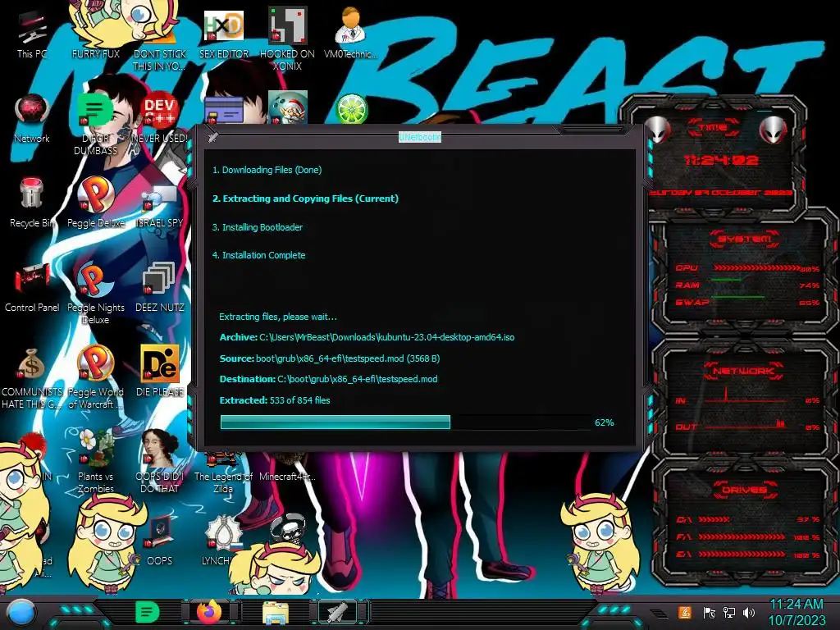Open File Explorer from the taskbar
Image resolution: width=840 pixels, height=630 pixels.
click(x=276, y=612)
